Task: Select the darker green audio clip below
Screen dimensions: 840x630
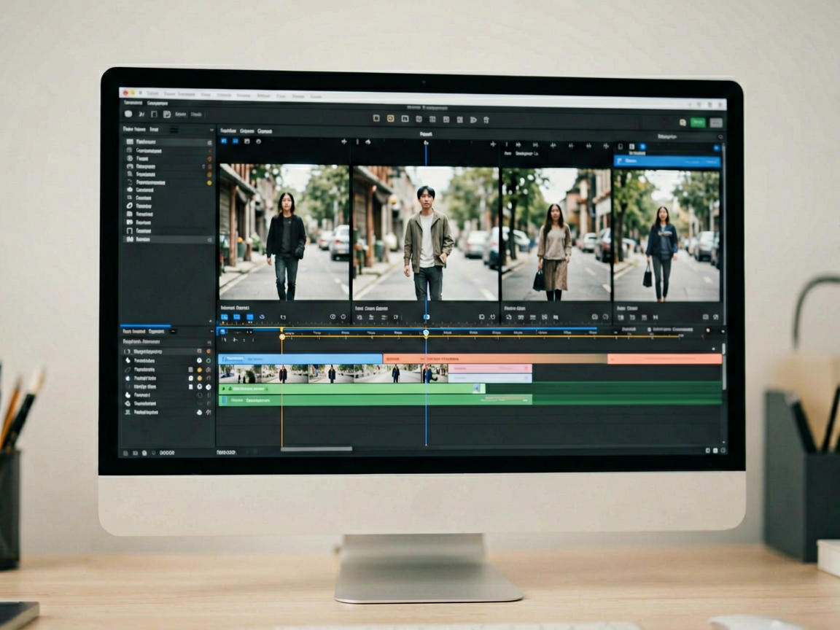Action: point(375,400)
